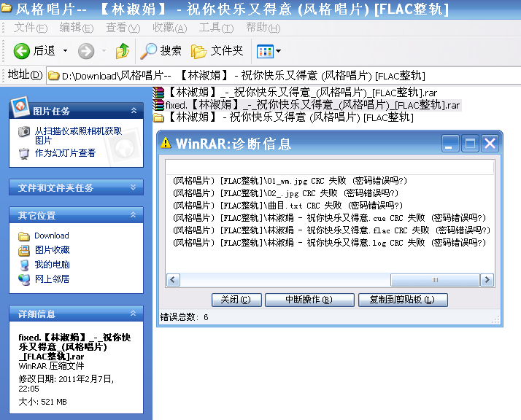Close the WinRAR 诊断信息 window
Image resolution: width=521 pixels, height=420 pixels.
490,144
